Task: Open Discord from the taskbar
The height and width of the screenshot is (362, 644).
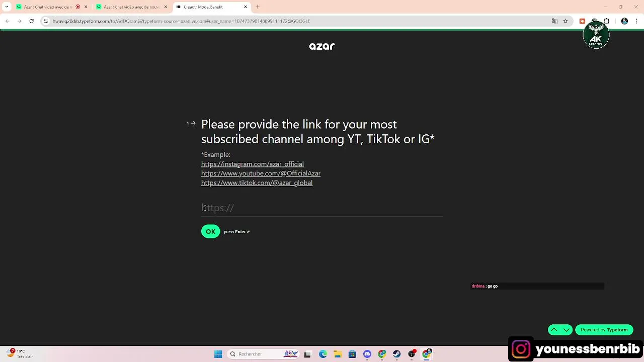Action: pyautogui.click(x=367, y=354)
